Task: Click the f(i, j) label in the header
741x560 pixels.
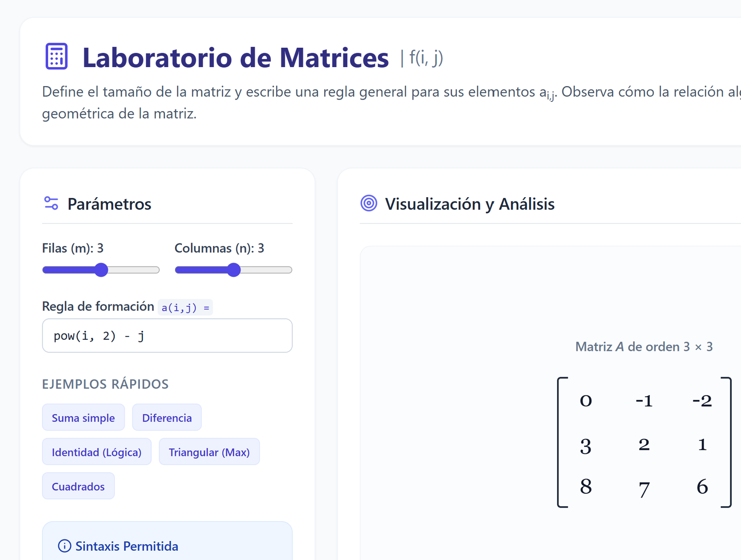Action: click(425, 57)
